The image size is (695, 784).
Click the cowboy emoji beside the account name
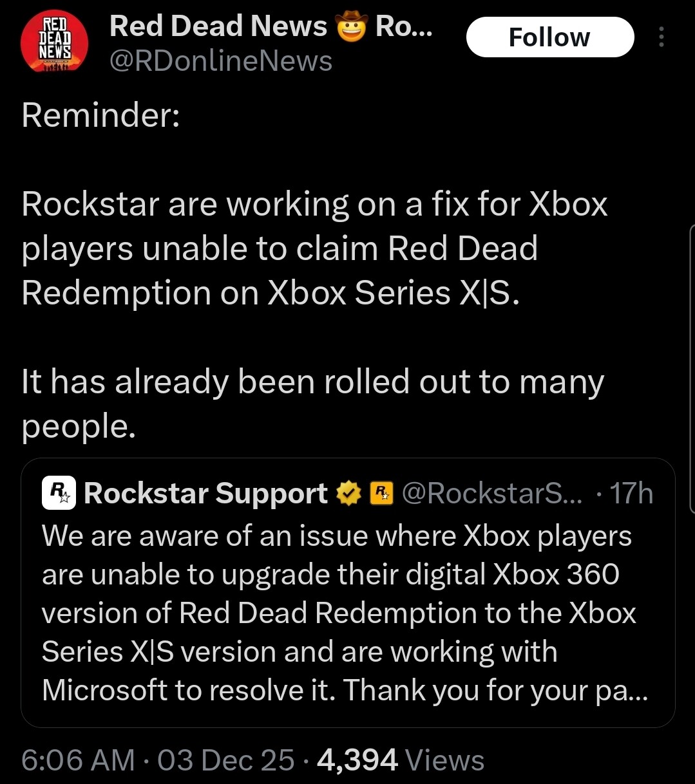(351, 26)
